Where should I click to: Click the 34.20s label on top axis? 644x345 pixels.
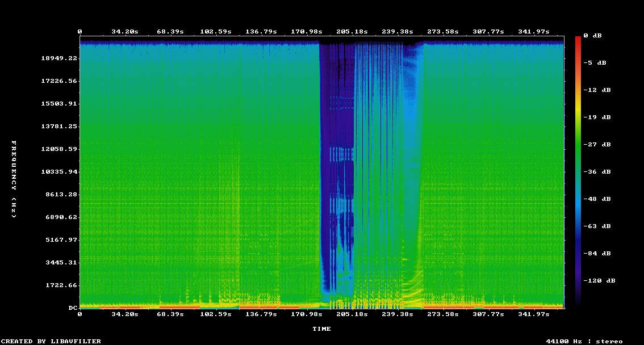(125, 32)
